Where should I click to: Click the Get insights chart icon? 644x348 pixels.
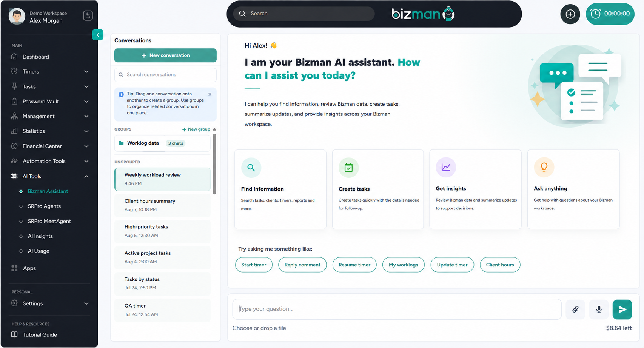[x=446, y=167]
